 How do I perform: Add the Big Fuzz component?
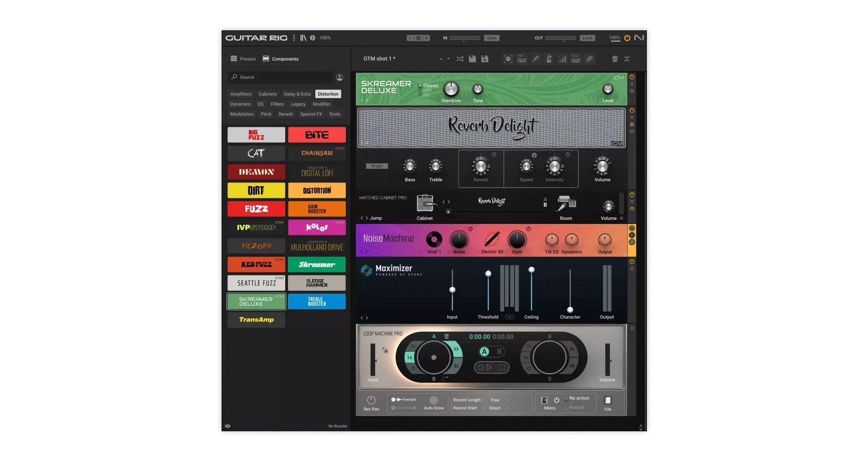click(x=256, y=135)
